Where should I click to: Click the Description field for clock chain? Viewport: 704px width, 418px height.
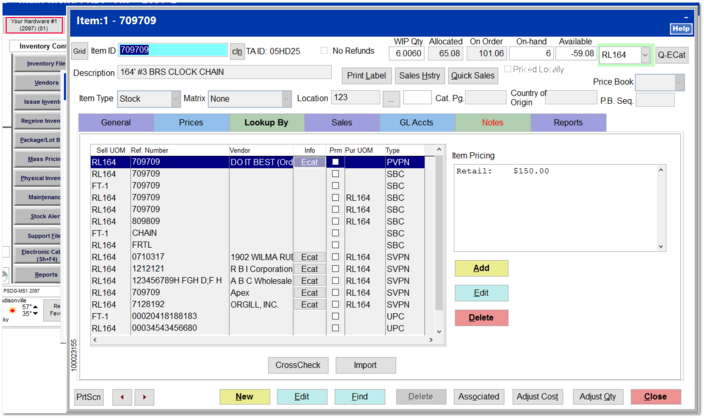point(224,72)
